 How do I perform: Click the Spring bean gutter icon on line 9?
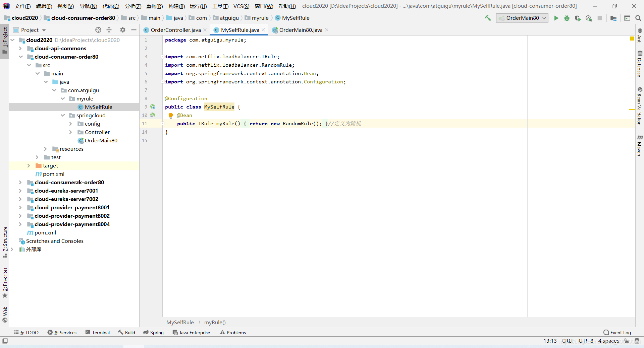click(153, 107)
